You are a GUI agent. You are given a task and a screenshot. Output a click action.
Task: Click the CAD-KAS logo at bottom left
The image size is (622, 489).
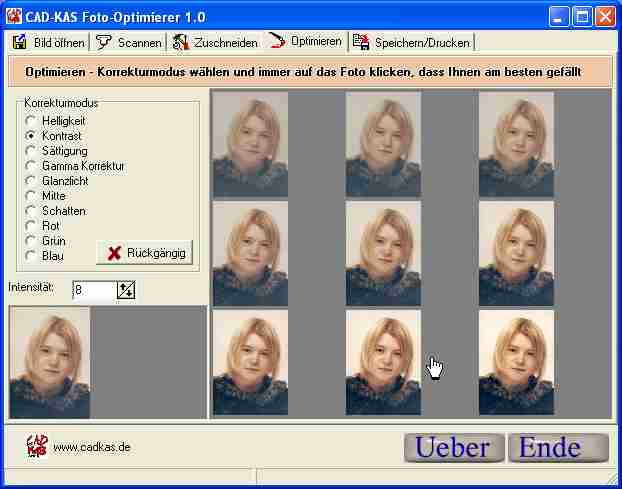[x=36, y=445]
